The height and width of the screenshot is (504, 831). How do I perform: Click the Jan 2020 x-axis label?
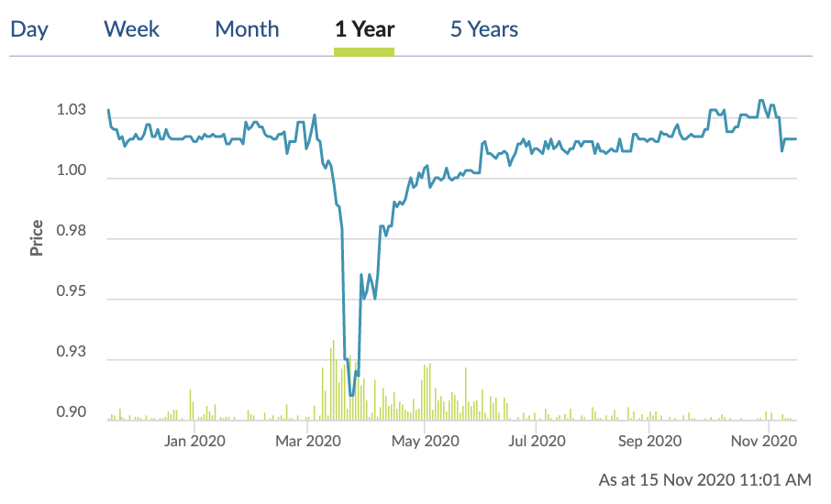[195, 441]
